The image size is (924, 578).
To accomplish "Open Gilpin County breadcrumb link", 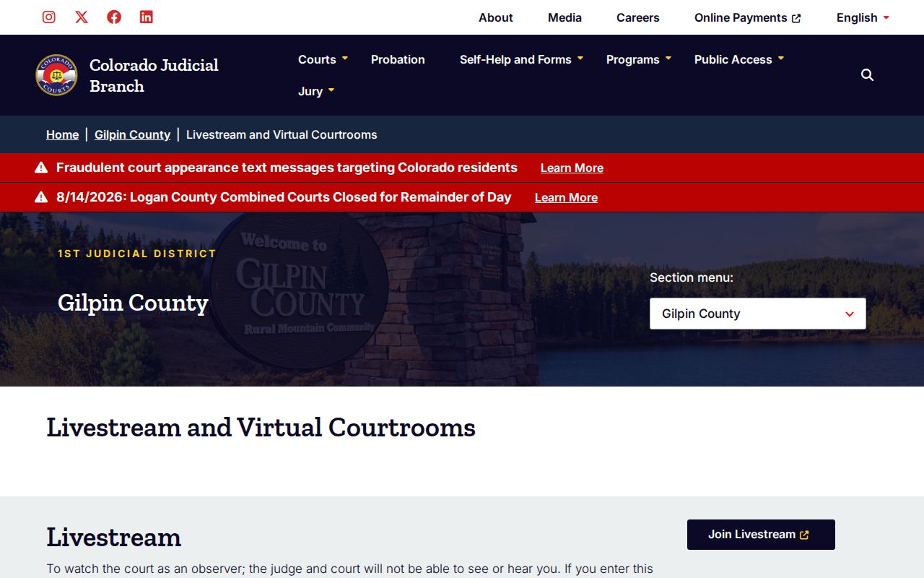I will point(133,134).
